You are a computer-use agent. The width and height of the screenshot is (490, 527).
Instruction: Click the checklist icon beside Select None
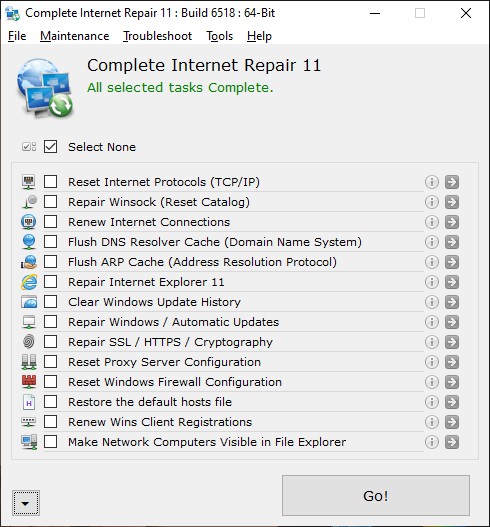pos(29,147)
